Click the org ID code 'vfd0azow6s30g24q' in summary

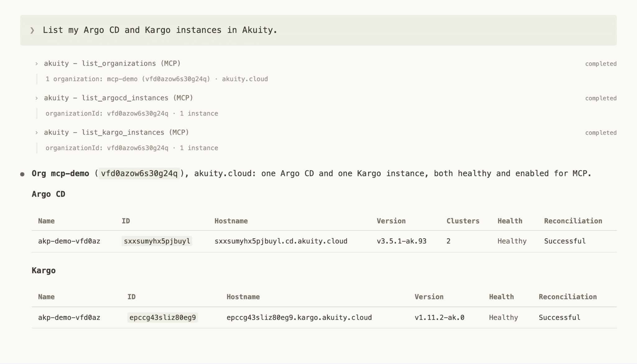point(139,173)
